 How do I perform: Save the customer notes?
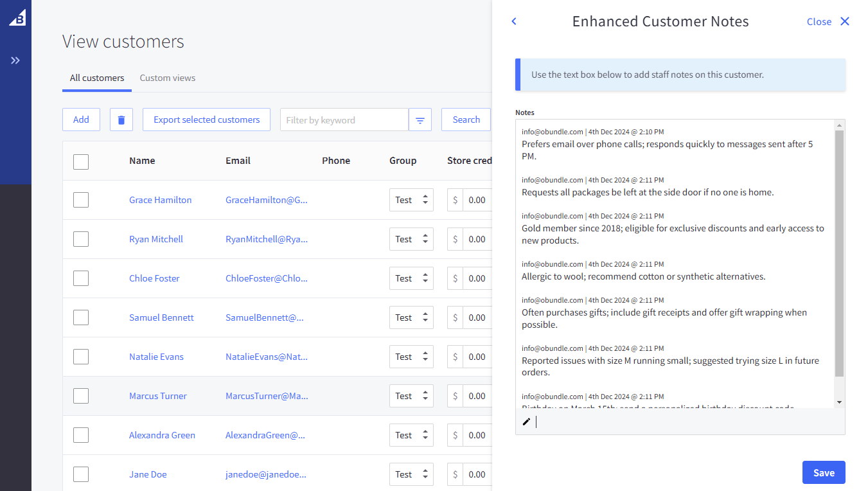[824, 472]
